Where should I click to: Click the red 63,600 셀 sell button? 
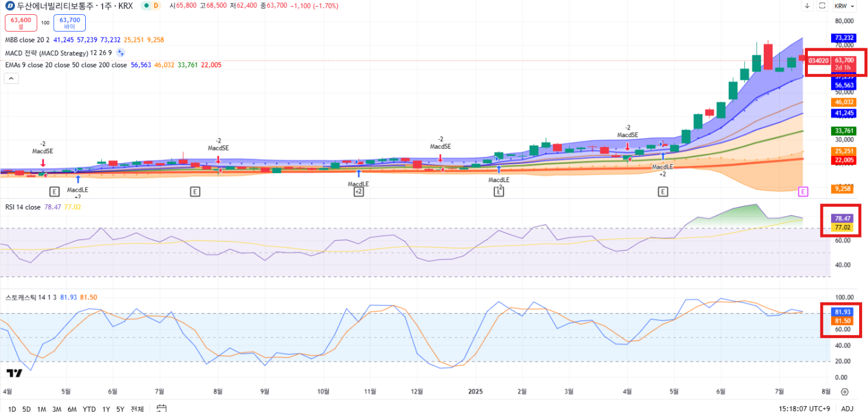[21, 23]
